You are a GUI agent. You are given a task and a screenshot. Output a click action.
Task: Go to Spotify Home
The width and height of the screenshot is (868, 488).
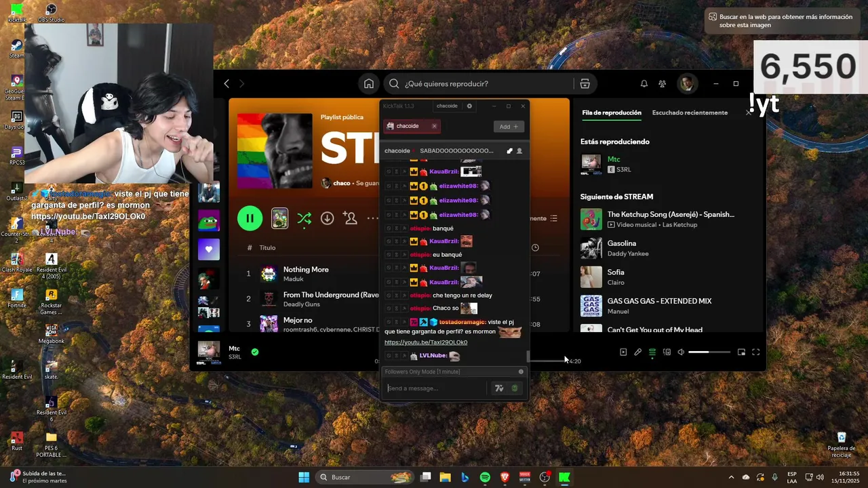368,83
